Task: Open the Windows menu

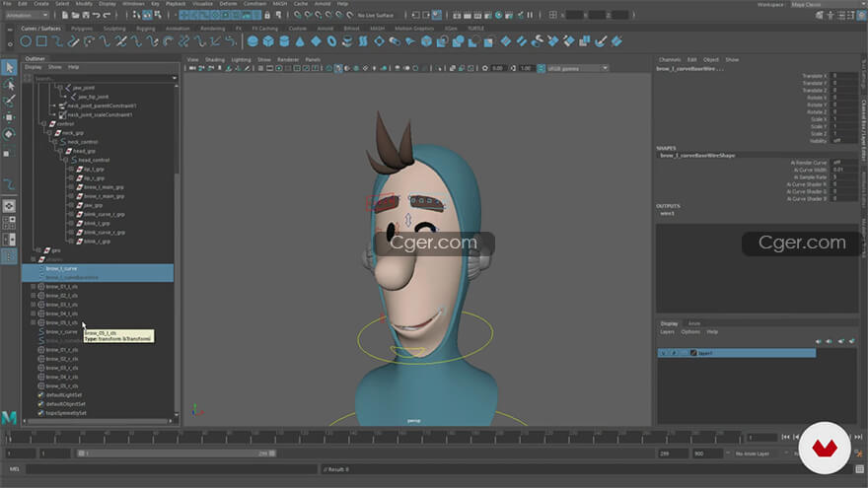Action: 133,3
